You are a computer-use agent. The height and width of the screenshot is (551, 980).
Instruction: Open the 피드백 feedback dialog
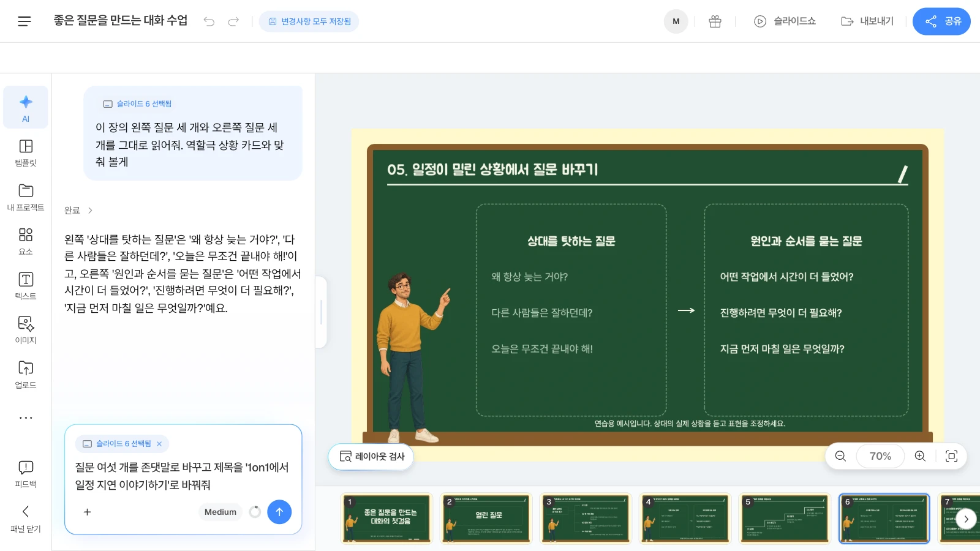tap(26, 474)
